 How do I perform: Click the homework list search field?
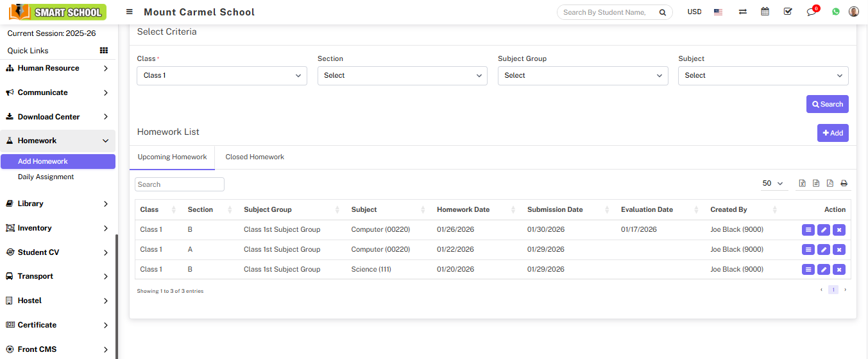coord(180,184)
